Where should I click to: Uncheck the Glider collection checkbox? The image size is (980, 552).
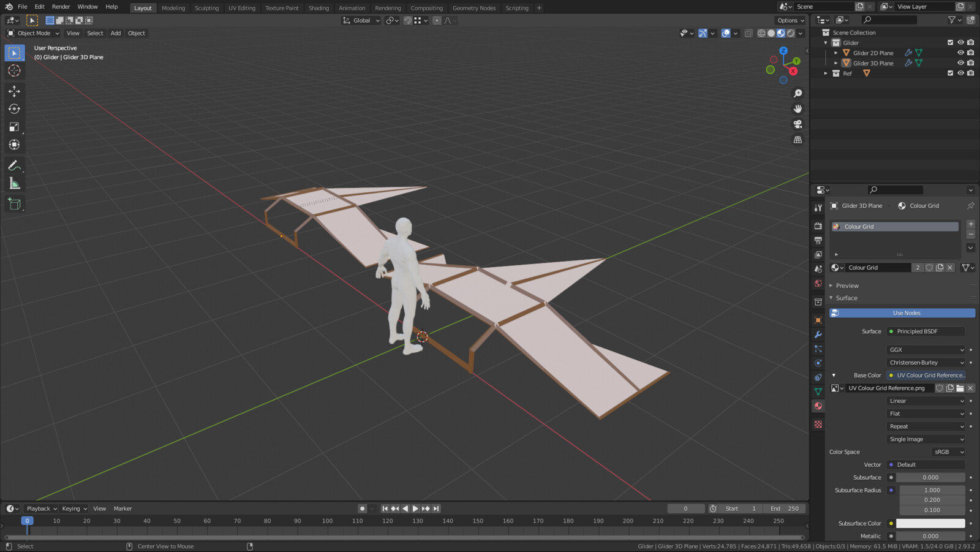point(951,43)
